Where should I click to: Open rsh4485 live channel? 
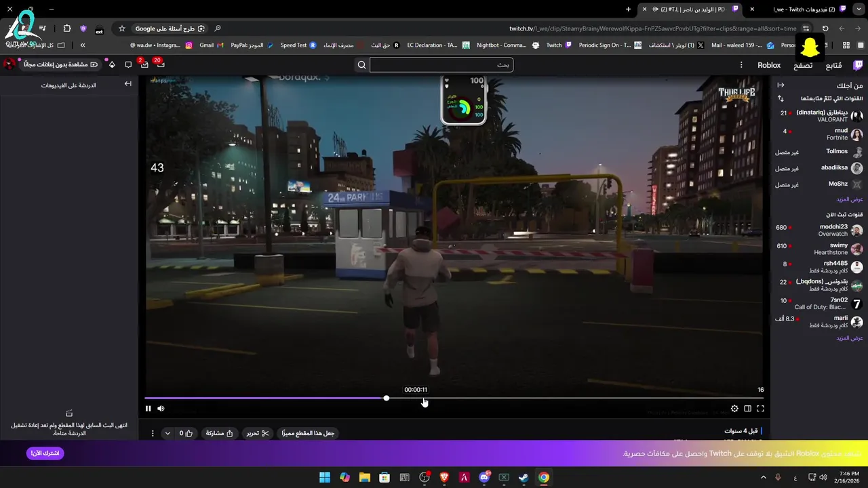tap(819, 267)
